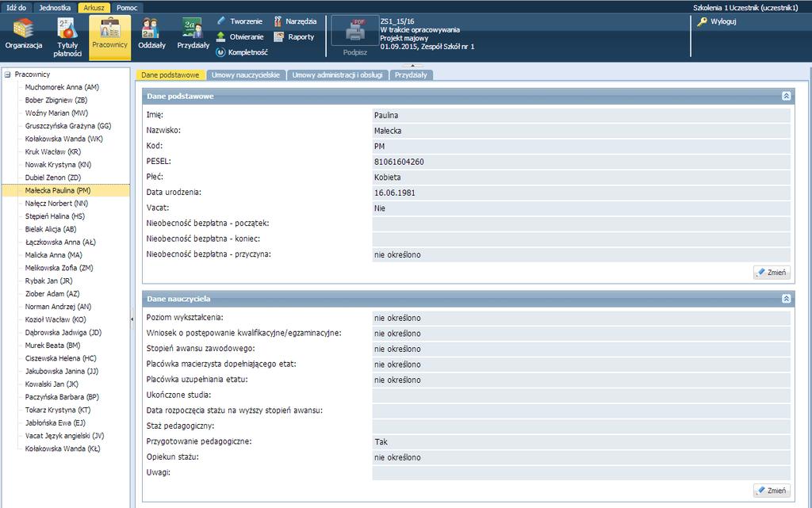Open the Idź do menu

[x=17, y=8]
